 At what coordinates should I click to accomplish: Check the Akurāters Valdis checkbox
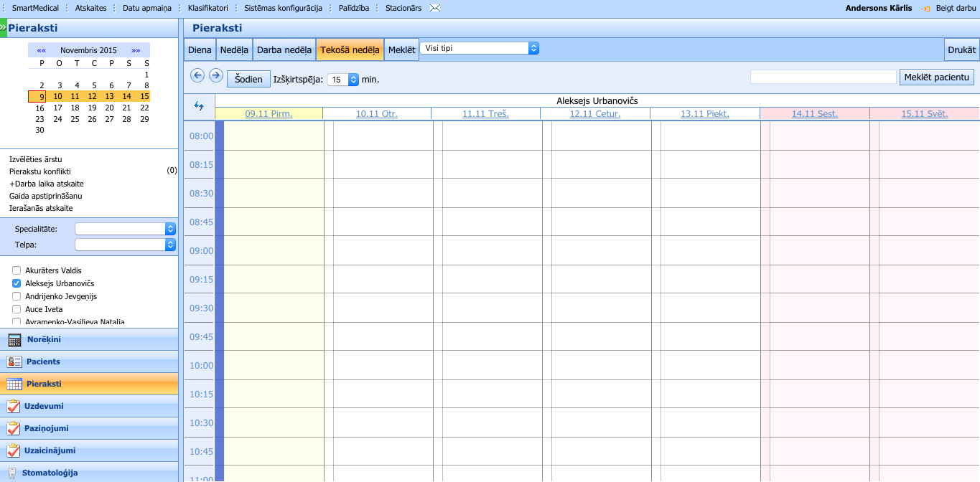click(x=17, y=270)
